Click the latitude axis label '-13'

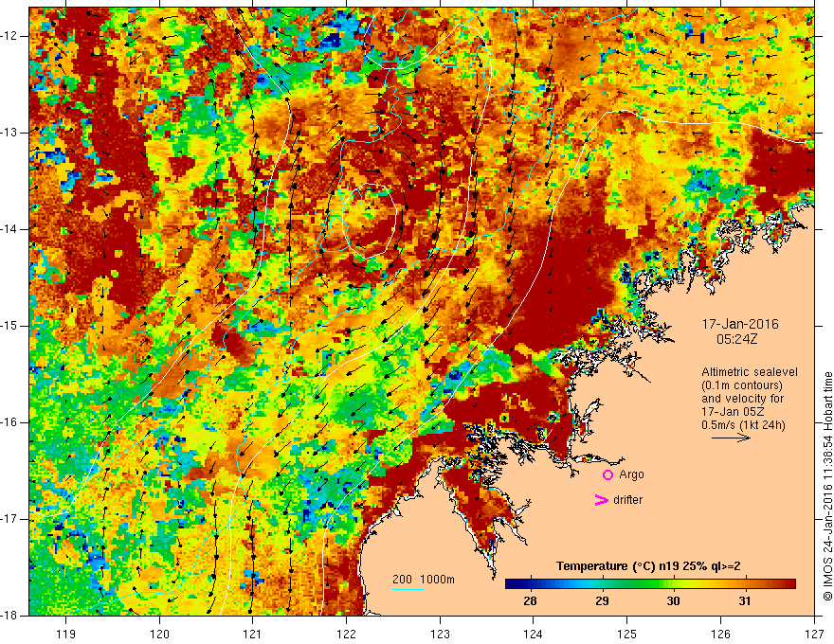click(x=9, y=133)
